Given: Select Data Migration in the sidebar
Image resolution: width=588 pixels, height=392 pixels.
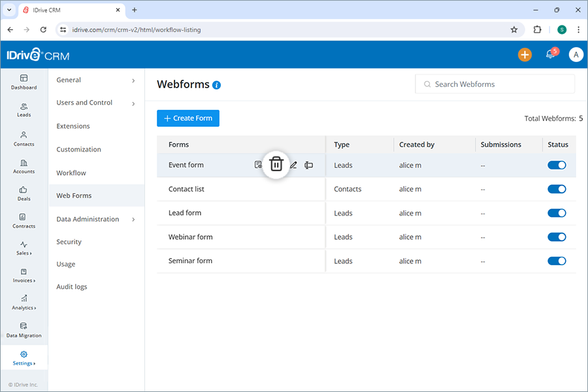Looking at the screenshot, I should pyautogui.click(x=24, y=331).
